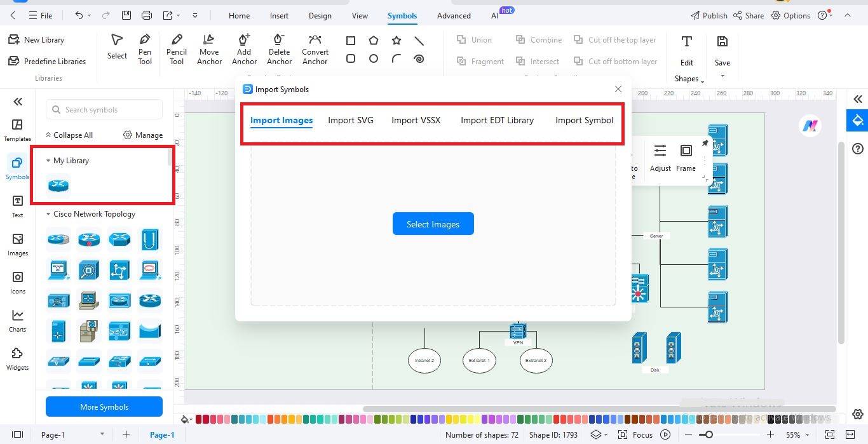Activate the Move Anchor tool
The image size is (868, 444).
(x=209, y=50)
